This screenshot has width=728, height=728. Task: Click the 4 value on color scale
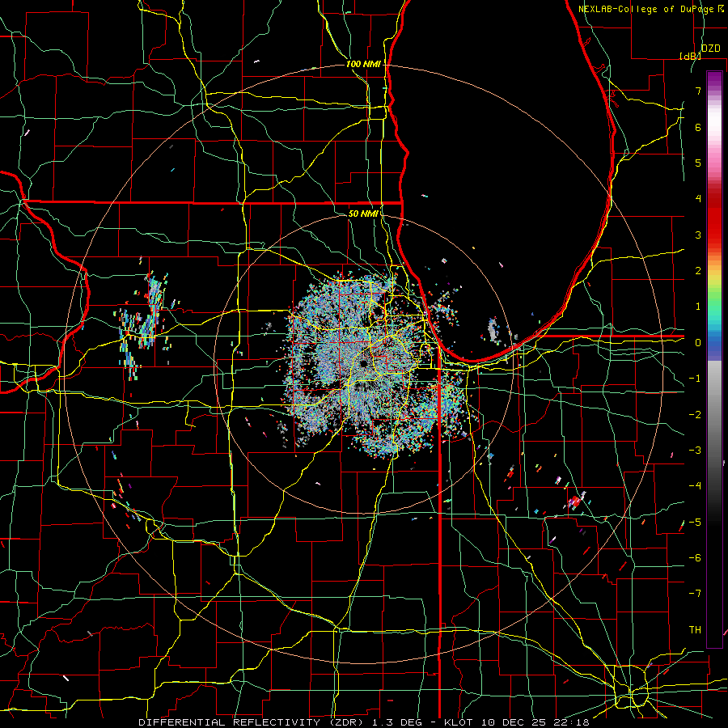point(698,199)
